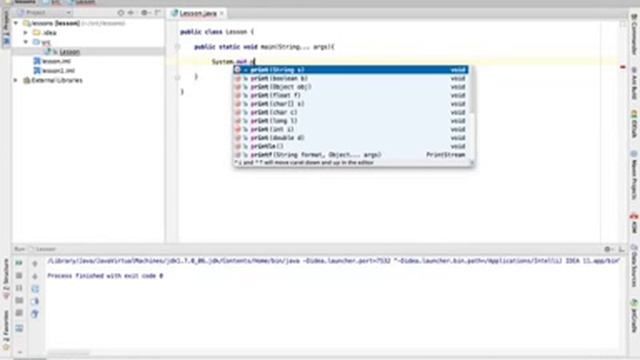Select lesson.iml file in project tree
The image size is (640, 360).
pyautogui.click(x=52, y=61)
